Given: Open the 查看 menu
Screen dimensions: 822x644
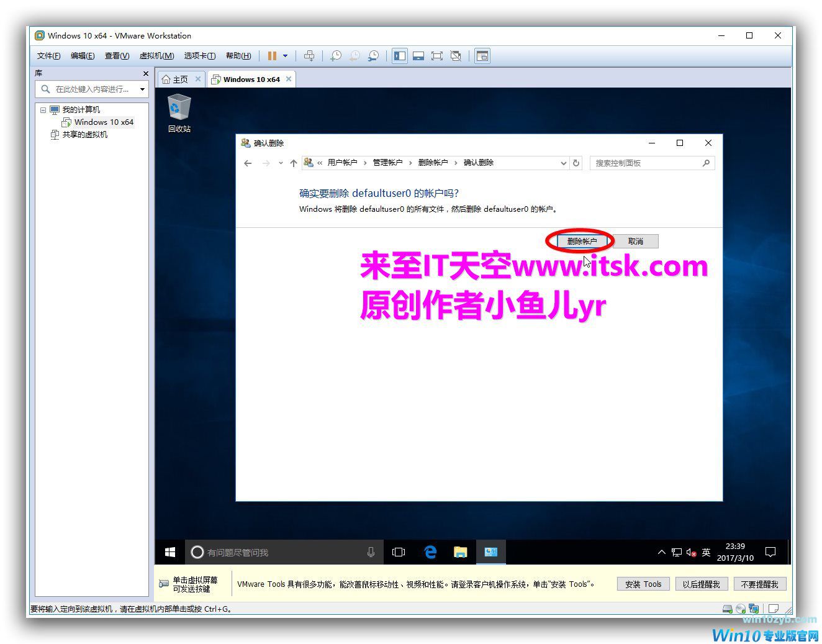Looking at the screenshot, I should click(x=117, y=56).
